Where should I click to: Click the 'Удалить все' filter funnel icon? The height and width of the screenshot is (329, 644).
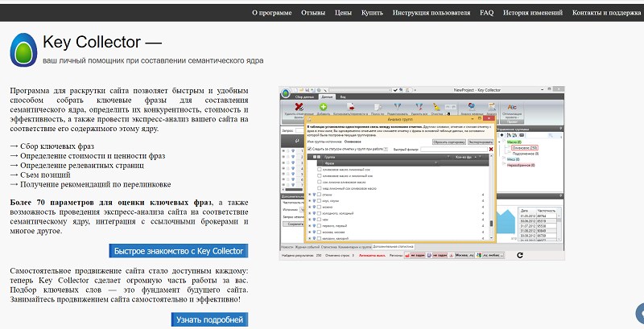(x=419, y=107)
